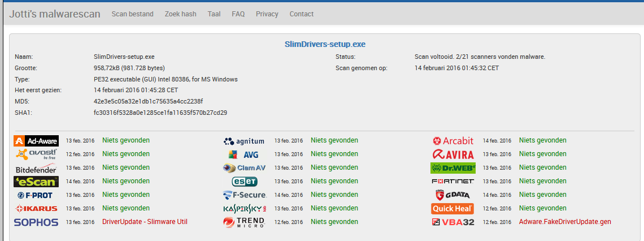Click the Ad-Aware scanner logo

tap(36, 141)
